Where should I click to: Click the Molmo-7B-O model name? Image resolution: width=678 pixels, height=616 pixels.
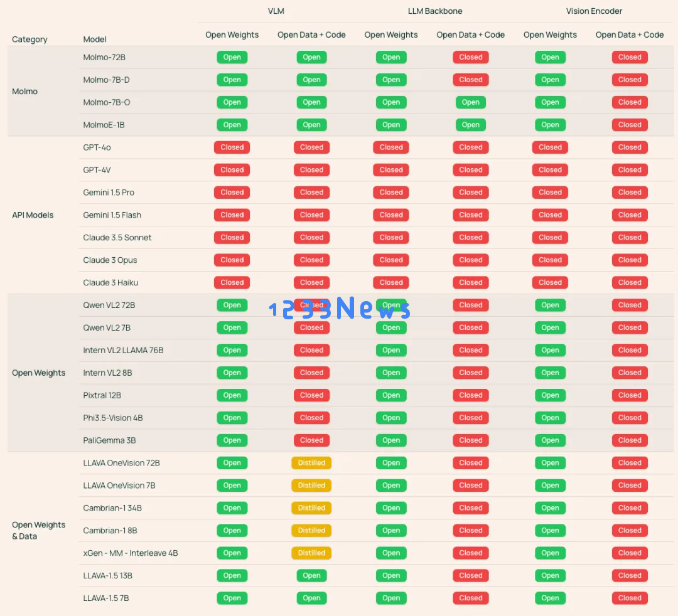[x=106, y=102]
